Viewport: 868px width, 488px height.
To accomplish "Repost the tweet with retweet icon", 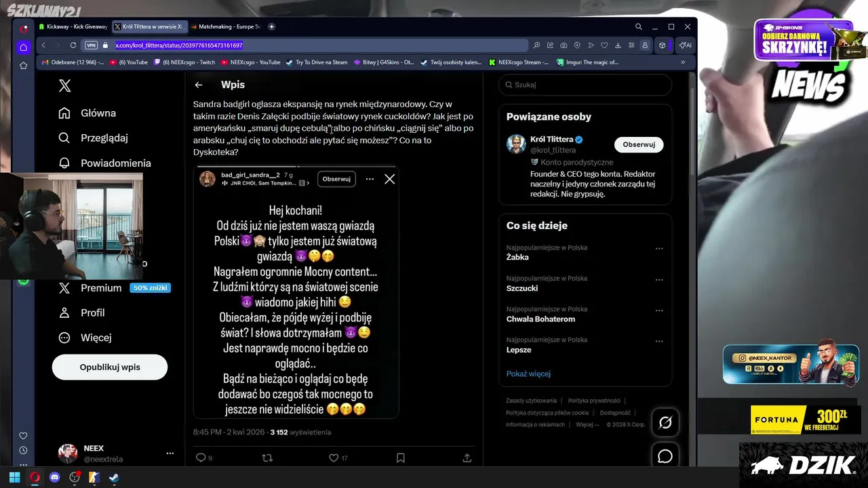I will coord(267,457).
